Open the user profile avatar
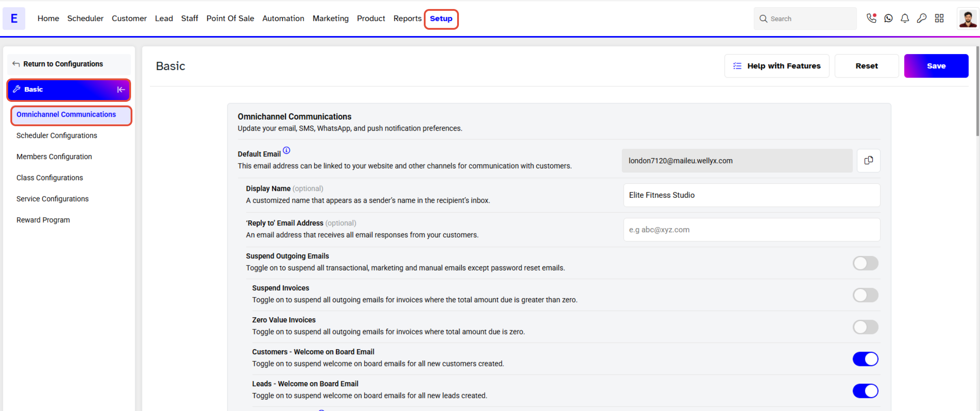 967,18
